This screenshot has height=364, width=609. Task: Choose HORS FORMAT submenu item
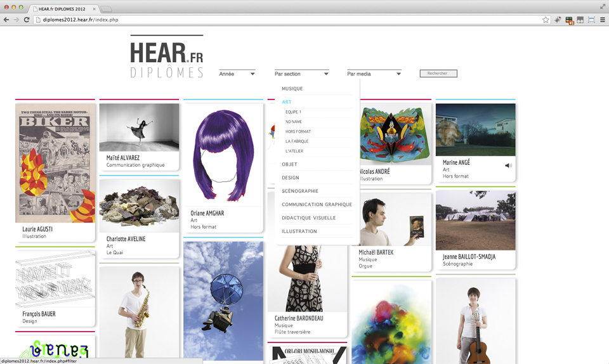(298, 131)
